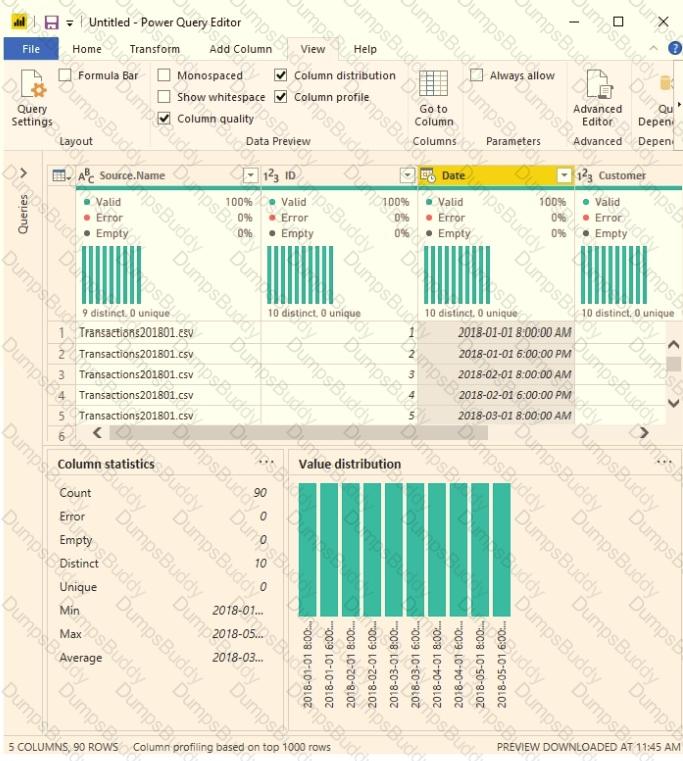Viewport: 683px width, 761px height.
Task: Open the Advanced Editor
Action: point(597,86)
